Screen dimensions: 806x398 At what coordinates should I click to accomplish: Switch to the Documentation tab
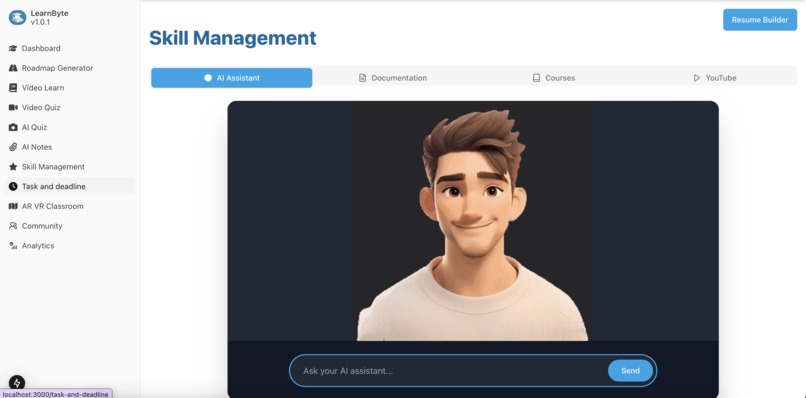click(x=393, y=78)
